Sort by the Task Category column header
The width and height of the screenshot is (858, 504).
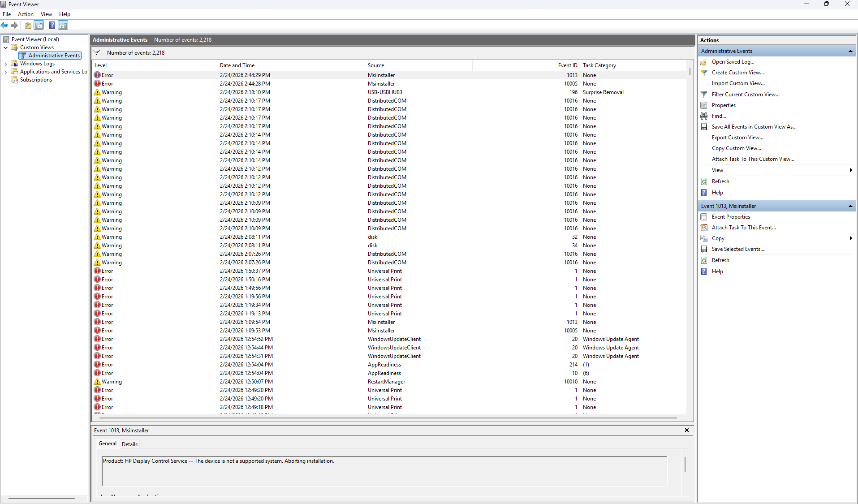click(x=633, y=65)
